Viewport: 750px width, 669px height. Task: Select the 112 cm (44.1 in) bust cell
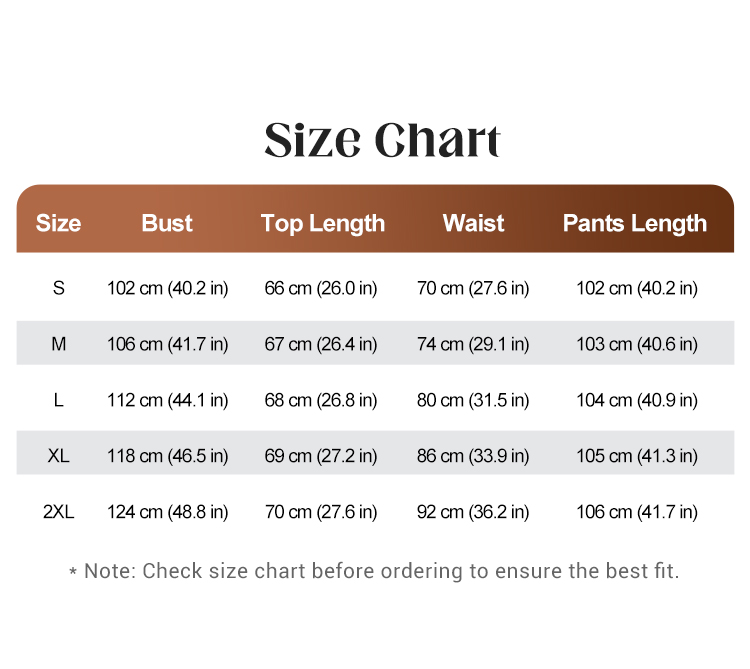167,400
